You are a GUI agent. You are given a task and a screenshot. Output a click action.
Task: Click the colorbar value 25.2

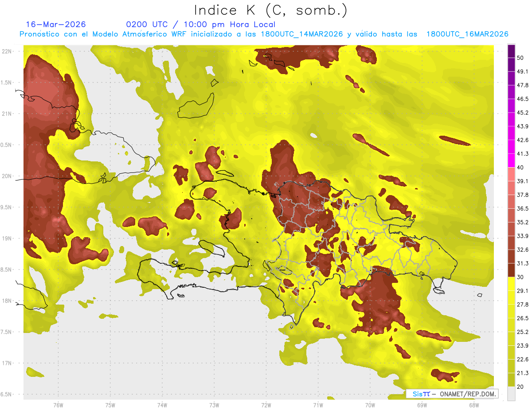click(523, 332)
